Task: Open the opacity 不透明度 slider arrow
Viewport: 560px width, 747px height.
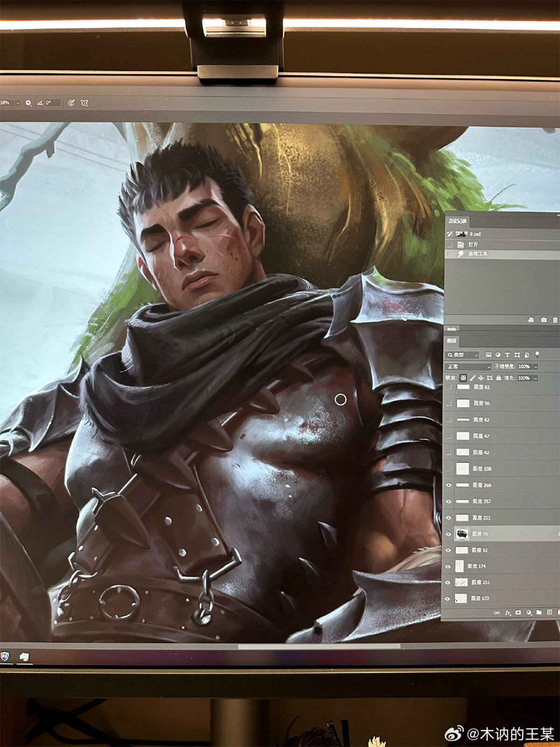Action: [x=536, y=366]
